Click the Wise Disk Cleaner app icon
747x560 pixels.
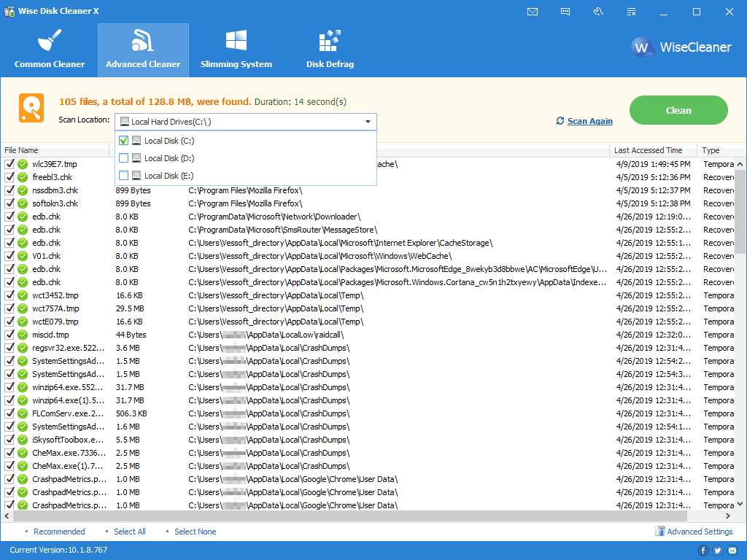[x=9, y=12]
